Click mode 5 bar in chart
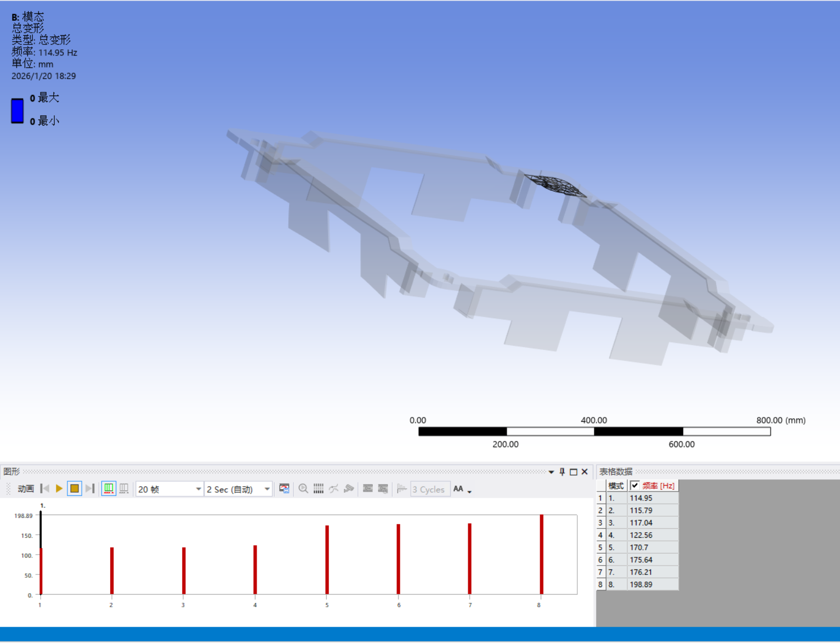 (x=327, y=560)
